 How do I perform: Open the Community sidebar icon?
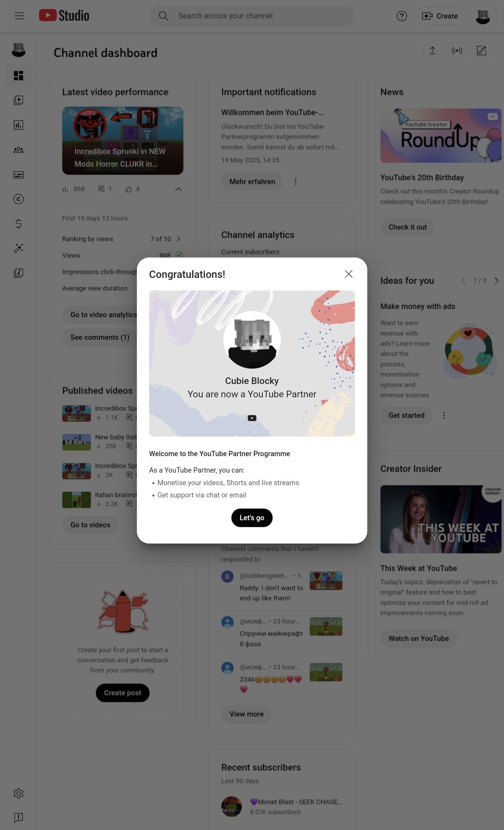19,150
